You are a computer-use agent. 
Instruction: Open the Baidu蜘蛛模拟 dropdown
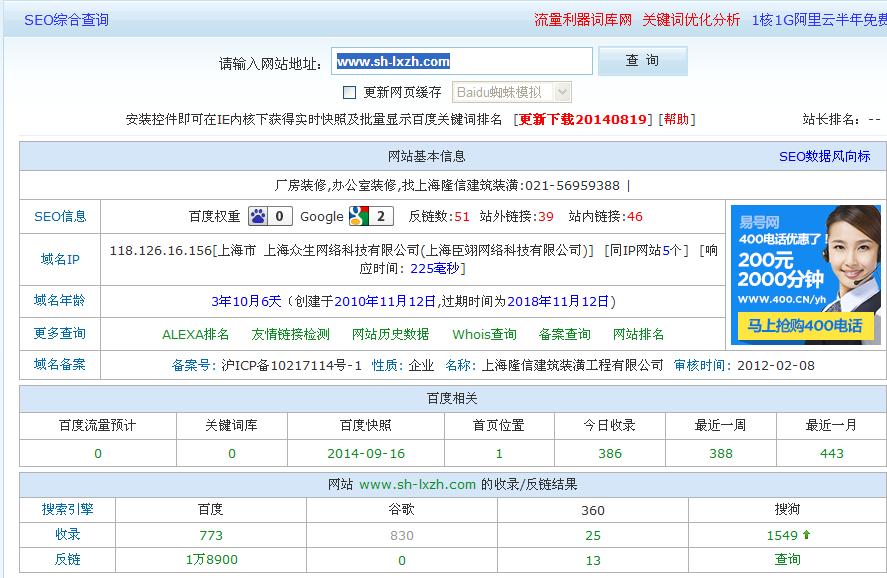[x=512, y=92]
